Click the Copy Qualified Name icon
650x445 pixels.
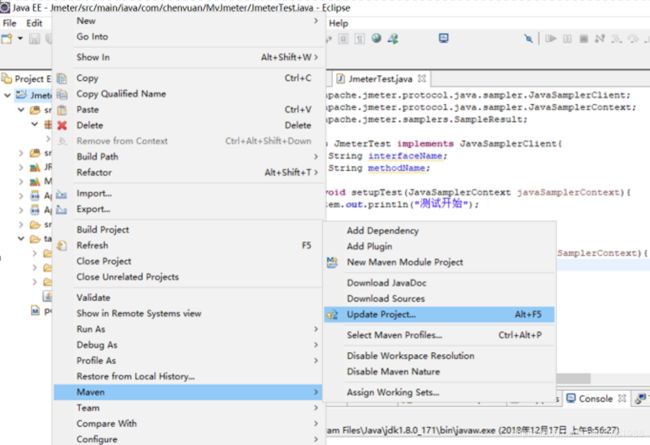click(62, 94)
